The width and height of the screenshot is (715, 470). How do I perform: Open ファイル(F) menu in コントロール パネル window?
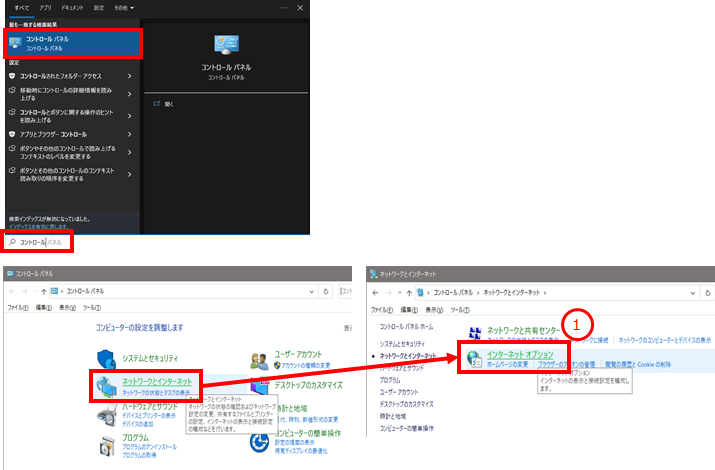point(18,308)
